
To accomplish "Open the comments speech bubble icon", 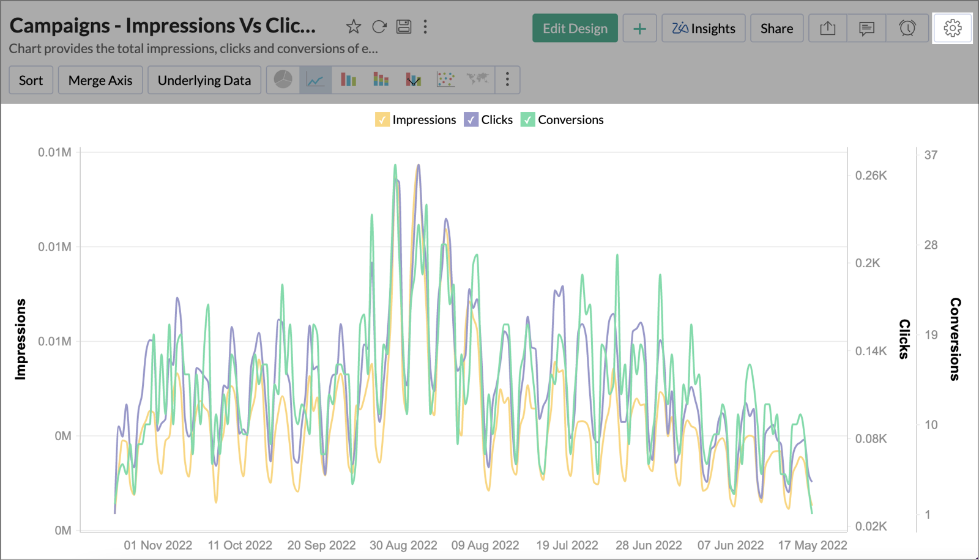I will 866,28.
